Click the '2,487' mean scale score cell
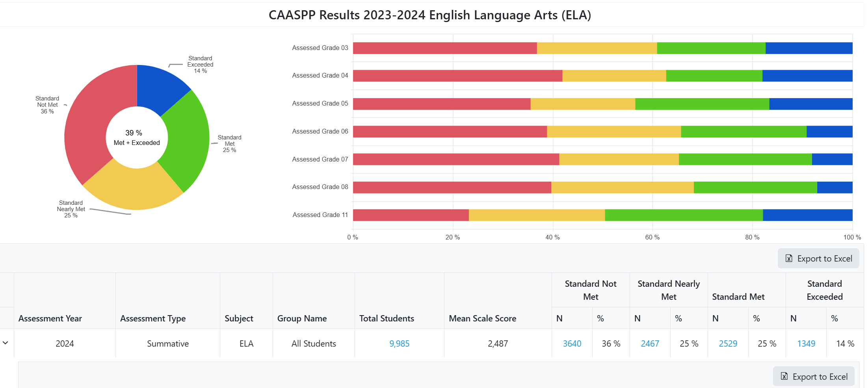The image size is (868, 388). click(x=498, y=343)
